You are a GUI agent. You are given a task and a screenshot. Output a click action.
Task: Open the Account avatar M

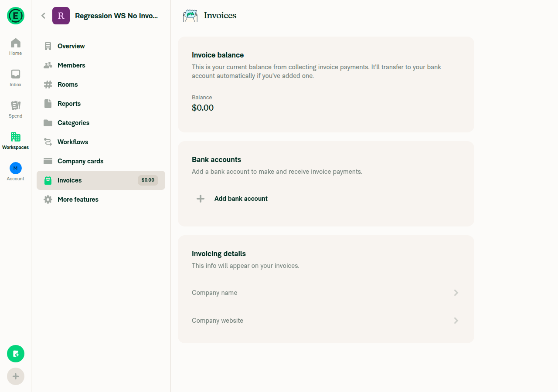click(x=16, y=168)
